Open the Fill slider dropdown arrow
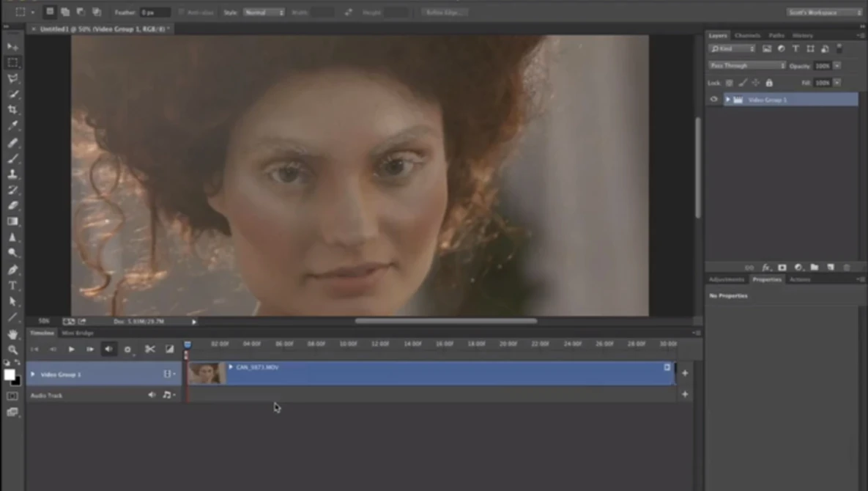This screenshot has width=868, height=491. click(x=837, y=83)
